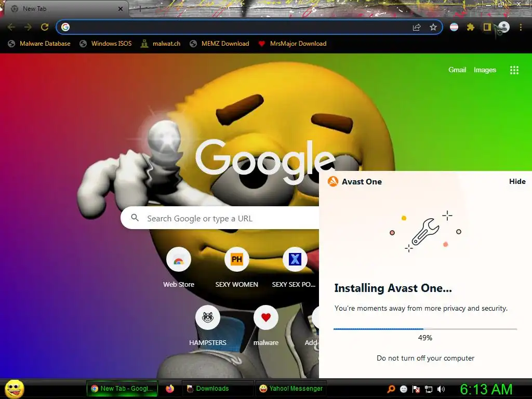Image resolution: width=532 pixels, height=399 pixels.
Task: Open the striped flag extension icon
Action: [x=454, y=27]
